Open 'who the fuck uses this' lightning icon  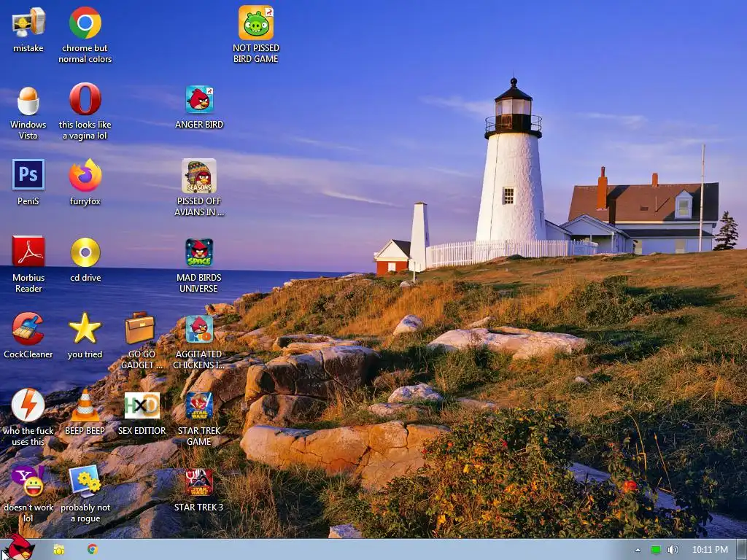(28, 405)
